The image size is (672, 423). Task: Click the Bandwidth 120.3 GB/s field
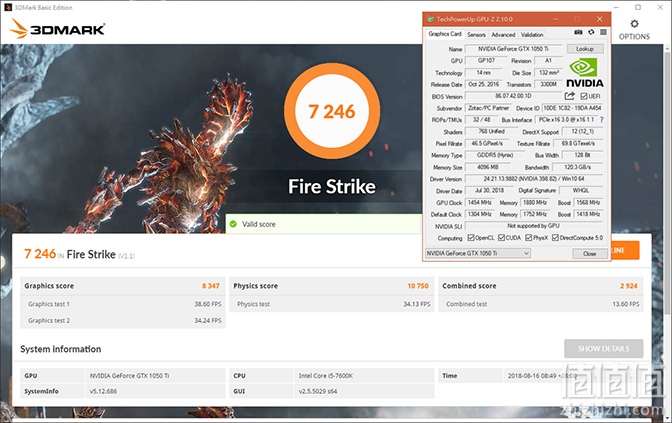577,167
